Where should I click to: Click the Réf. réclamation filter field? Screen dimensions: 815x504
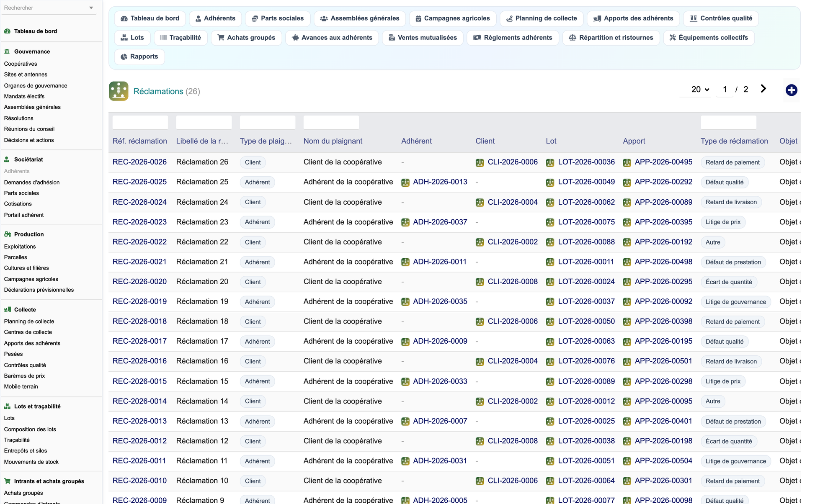tap(140, 122)
